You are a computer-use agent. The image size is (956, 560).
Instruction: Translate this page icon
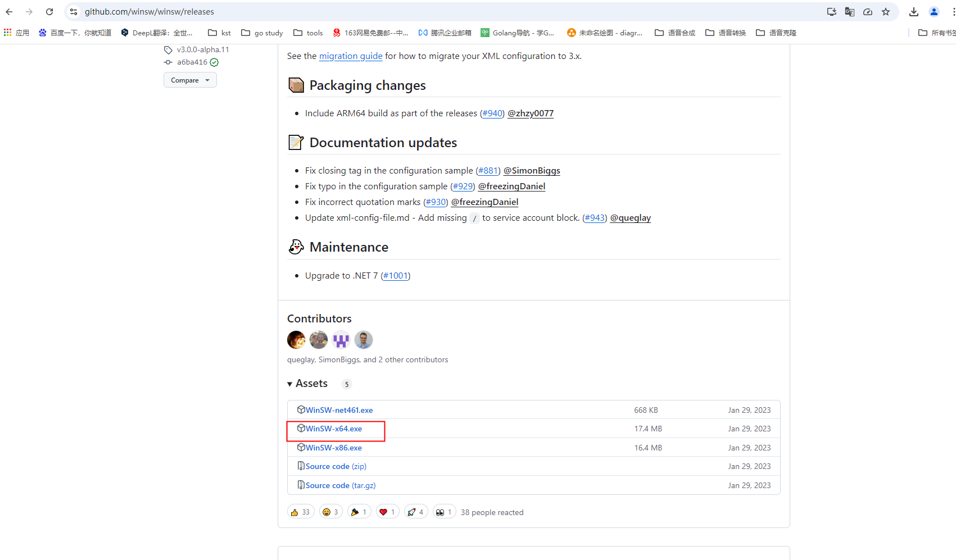850,12
